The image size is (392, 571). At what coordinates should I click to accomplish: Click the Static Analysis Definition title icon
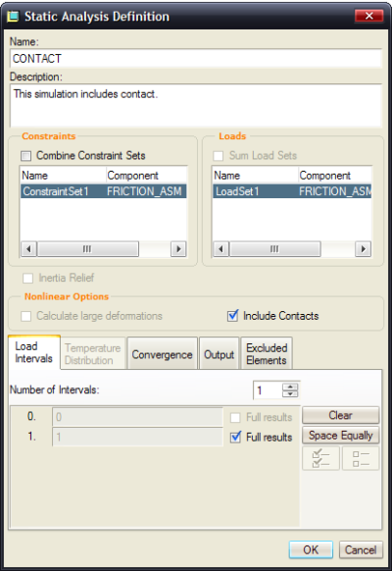pyautogui.click(x=13, y=17)
